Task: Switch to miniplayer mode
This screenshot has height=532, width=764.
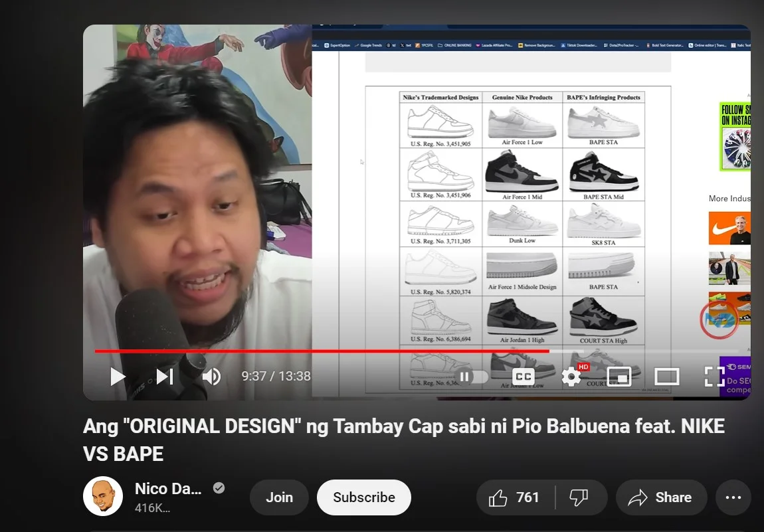Action: (619, 377)
